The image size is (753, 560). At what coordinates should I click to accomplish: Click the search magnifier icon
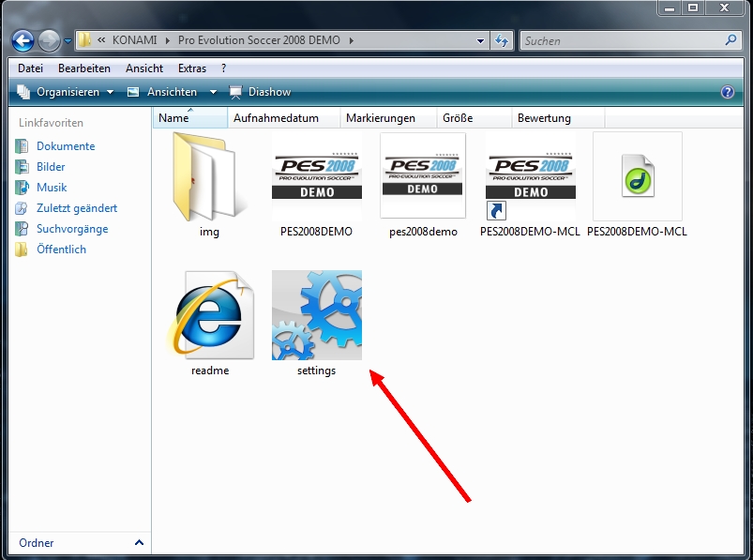pos(730,40)
